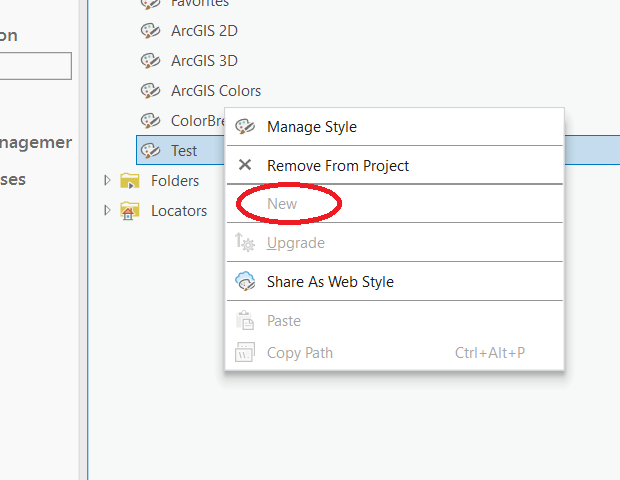Image resolution: width=620 pixels, height=480 pixels.
Task: Select the Test style in the catalog
Action: point(184,151)
